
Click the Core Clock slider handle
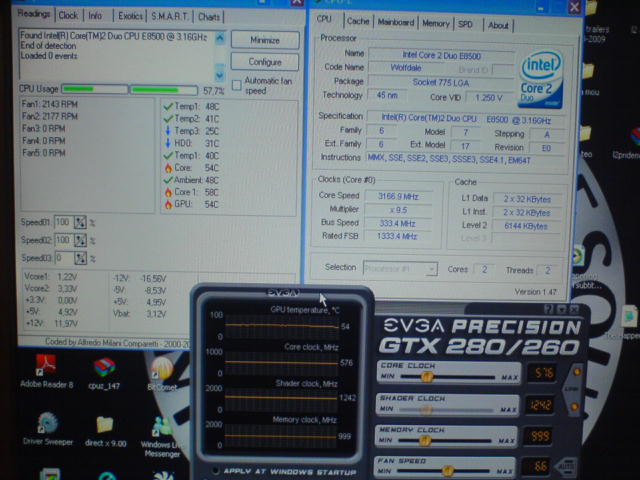(427, 376)
